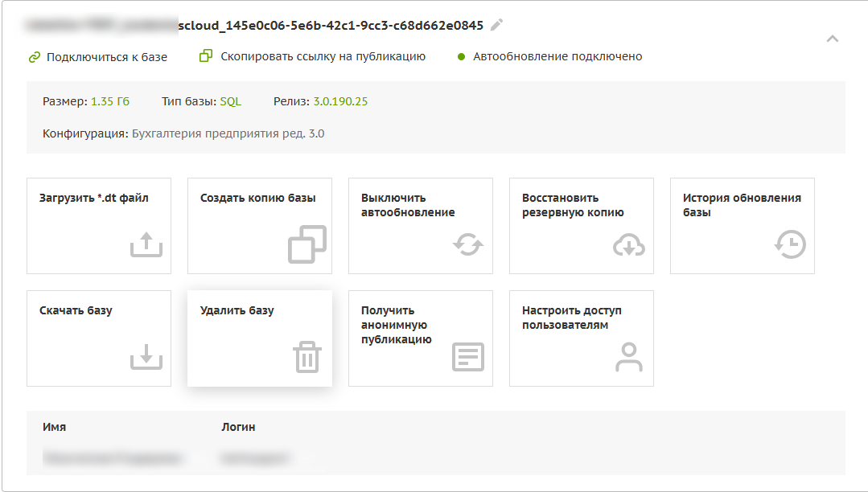868x492 pixels.
Task: Click the download arrow icon in Скачать базу
Action: pyautogui.click(x=146, y=357)
